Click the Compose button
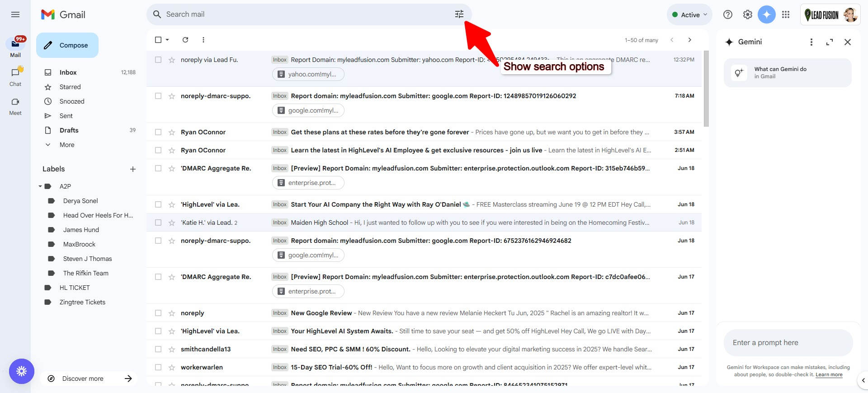Viewport: 868px width, 393px height. pyautogui.click(x=67, y=45)
